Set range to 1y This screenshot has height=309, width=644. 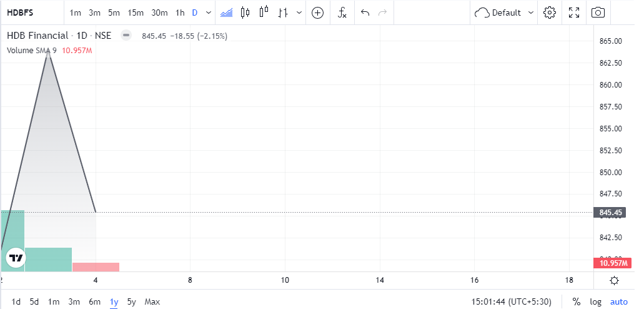[x=114, y=302]
